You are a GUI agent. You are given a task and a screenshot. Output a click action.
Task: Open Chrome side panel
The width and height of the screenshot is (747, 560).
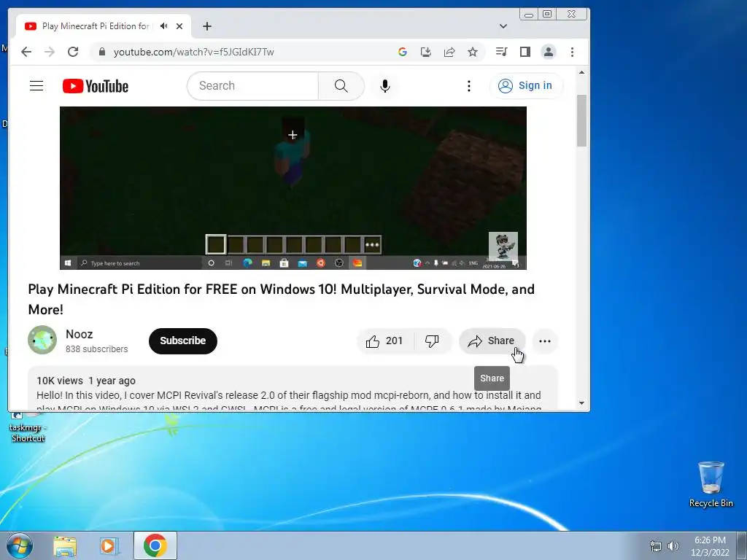coord(525,52)
